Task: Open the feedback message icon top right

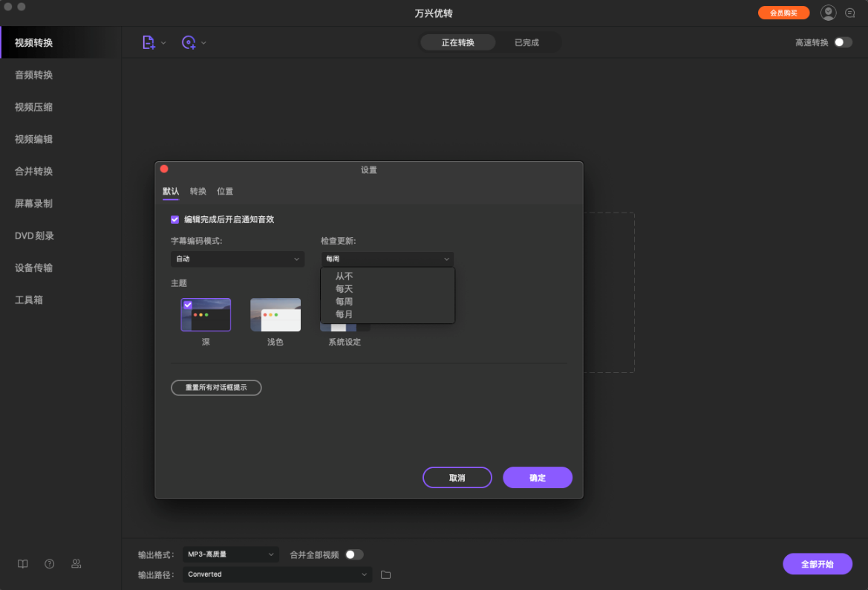Action: coord(849,13)
